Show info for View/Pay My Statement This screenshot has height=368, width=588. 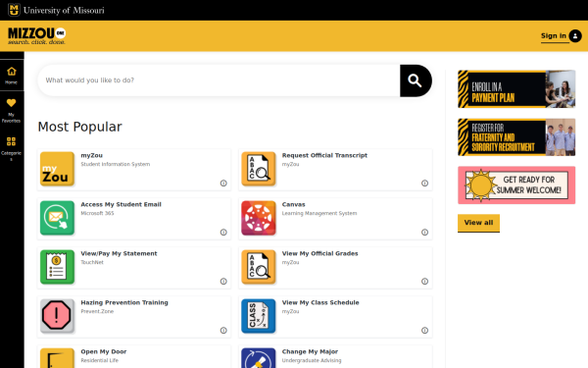(x=223, y=282)
